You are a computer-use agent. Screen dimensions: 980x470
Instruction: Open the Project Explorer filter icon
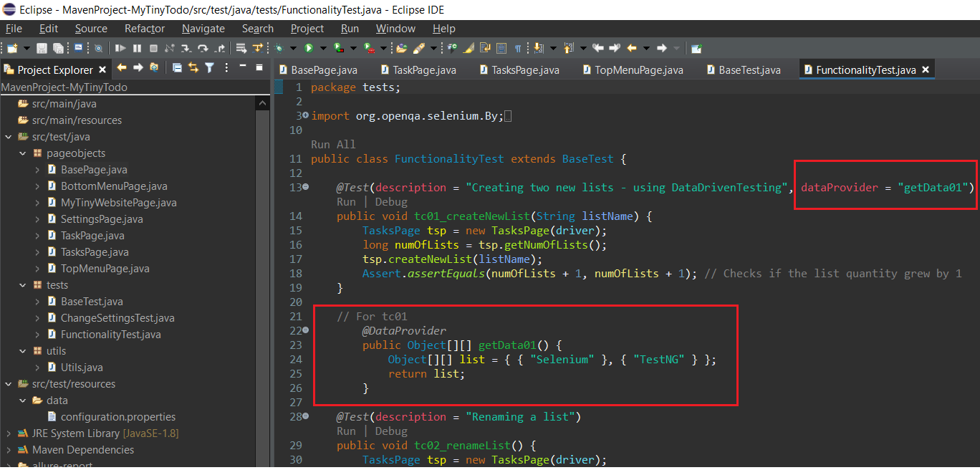[x=209, y=67]
